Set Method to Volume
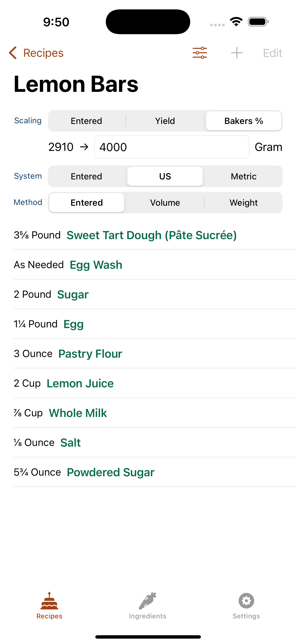This screenshot has width=296, height=644. pyautogui.click(x=165, y=203)
